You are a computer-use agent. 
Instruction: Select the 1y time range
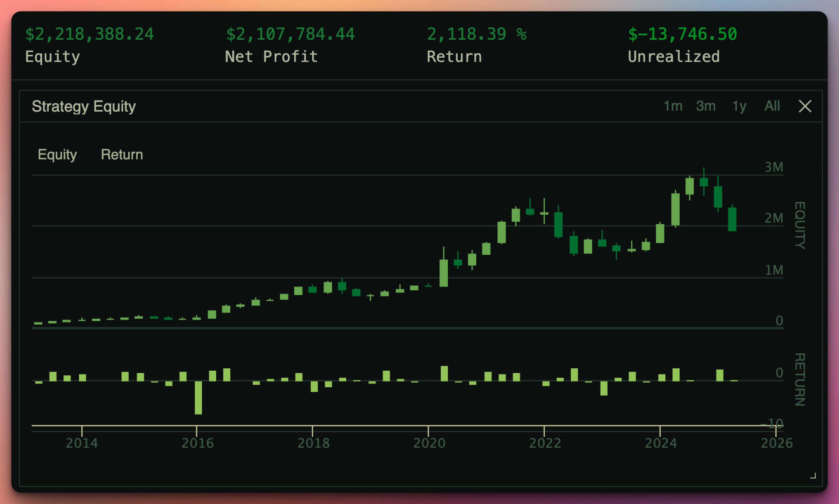(x=739, y=107)
